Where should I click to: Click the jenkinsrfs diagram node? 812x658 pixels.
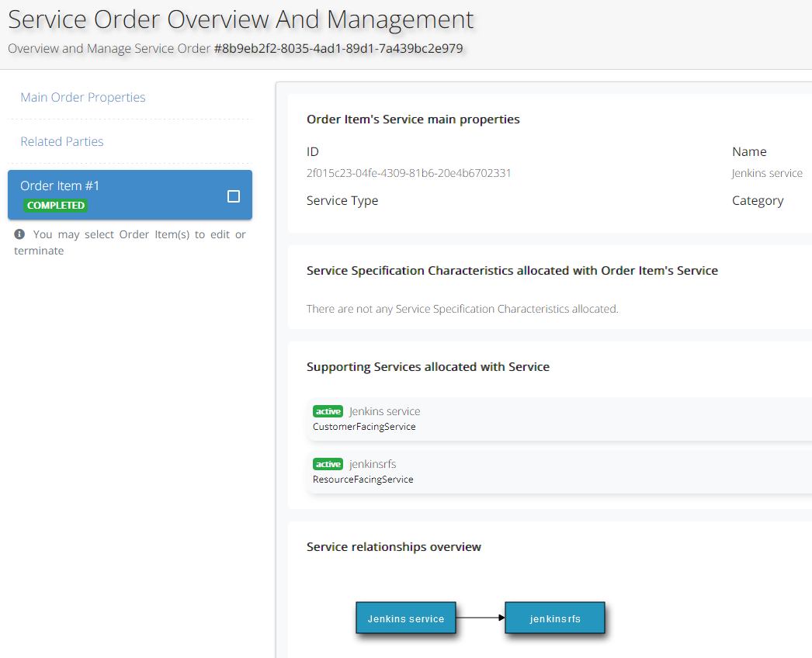pos(555,618)
